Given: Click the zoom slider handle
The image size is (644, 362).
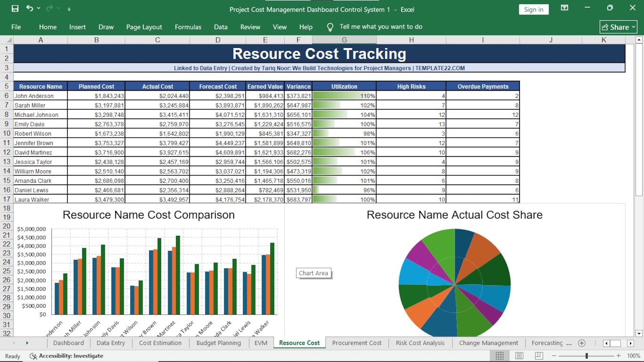Looking at the screenshot, I should point(586,356).
